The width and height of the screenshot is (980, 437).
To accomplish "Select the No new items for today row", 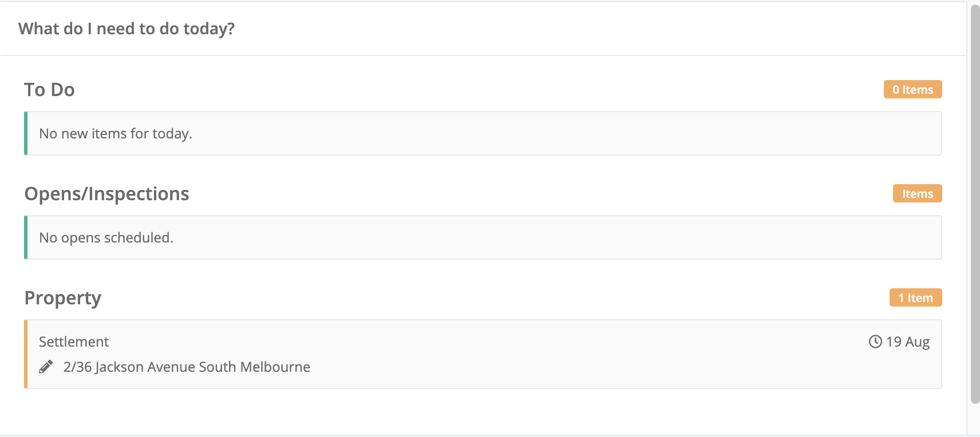I will [x=483, y=133].
